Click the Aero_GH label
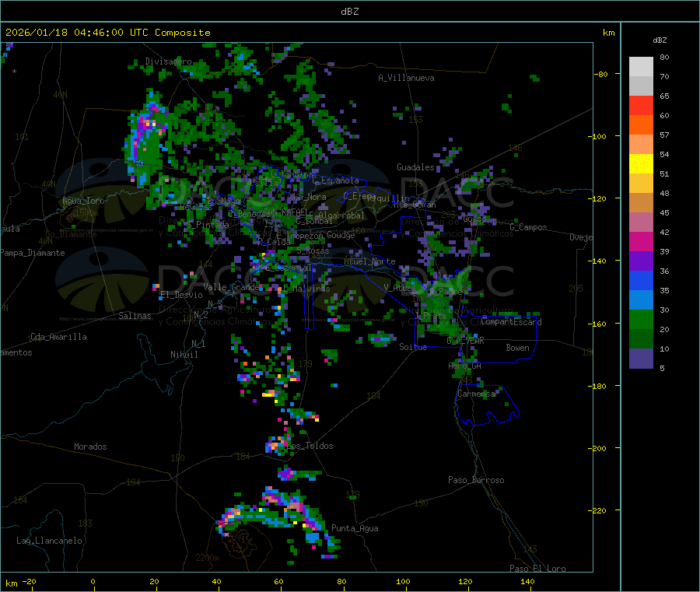Viewport: 700px width, 592px height. pos(465,366)
